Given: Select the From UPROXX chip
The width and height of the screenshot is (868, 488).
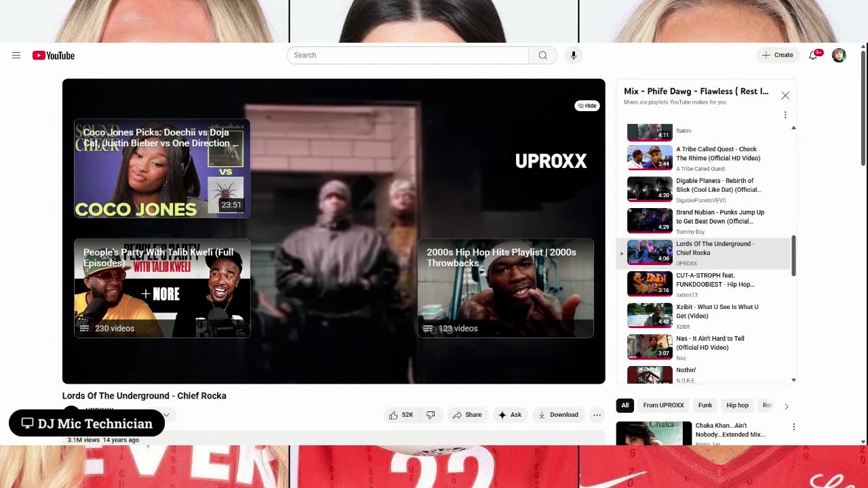Looking at the screenshot, I should [x=663, y=405].
